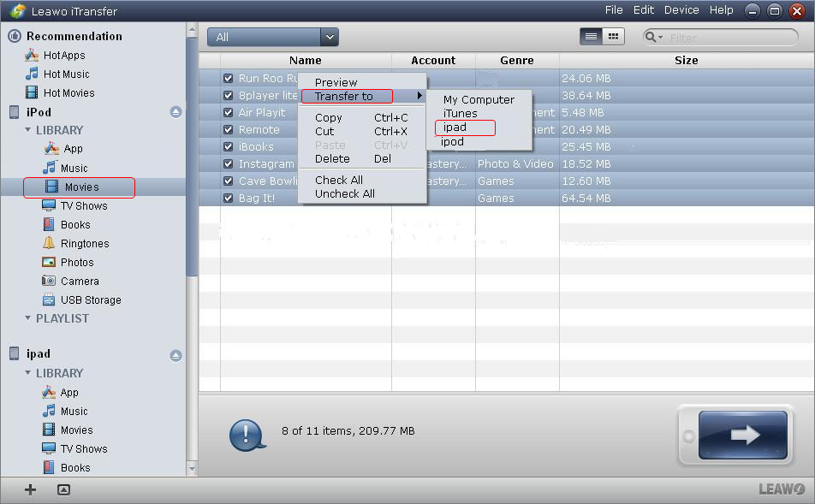Uncheck the Bag It! checkbox

(x=228, y=198)
